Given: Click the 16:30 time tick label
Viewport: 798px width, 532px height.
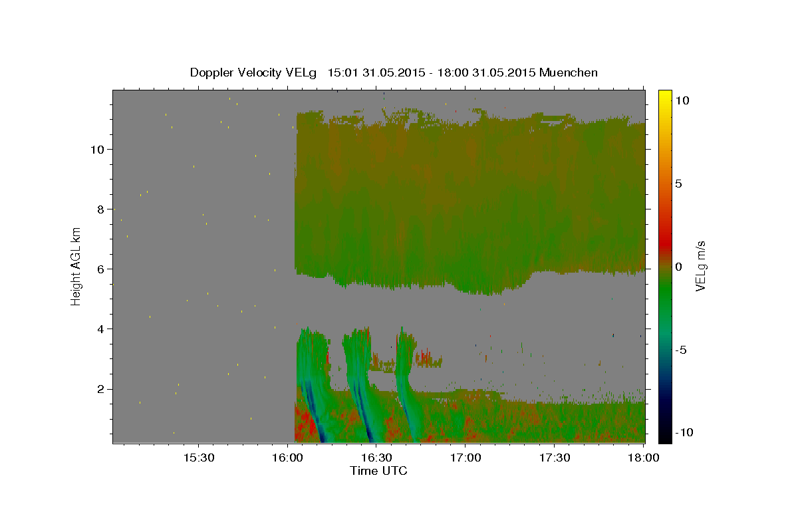Looking at the screenshot, I should [376, 458].
